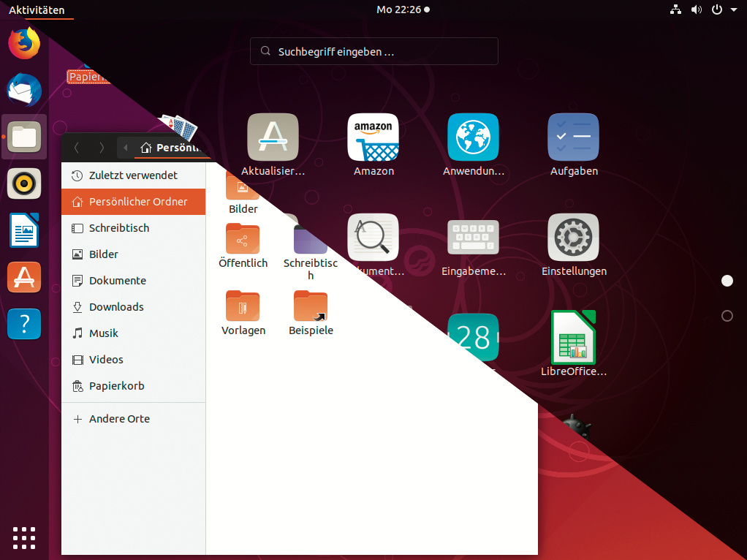Open Videos in sidebar
The width and height of the screenshot is (747, 560).
click(133, 360)
